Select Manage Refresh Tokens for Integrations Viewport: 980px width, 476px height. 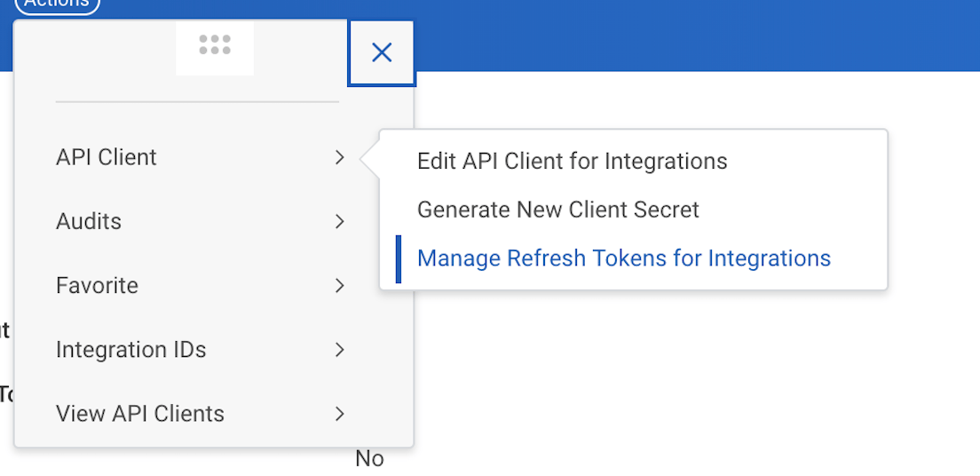pos(624,258)
